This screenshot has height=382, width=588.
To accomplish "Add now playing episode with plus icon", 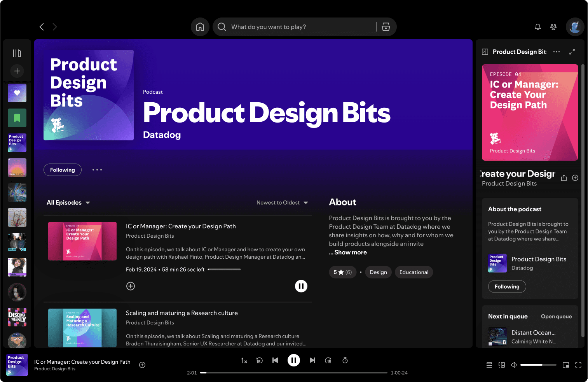I will (x=142, y=365).
